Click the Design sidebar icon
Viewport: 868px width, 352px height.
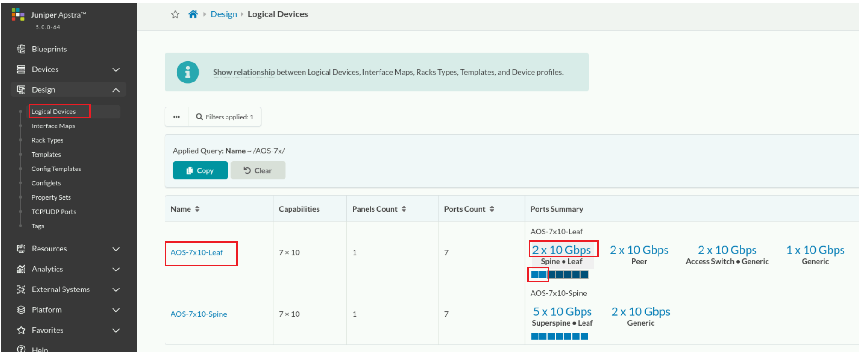click(21, 90)
